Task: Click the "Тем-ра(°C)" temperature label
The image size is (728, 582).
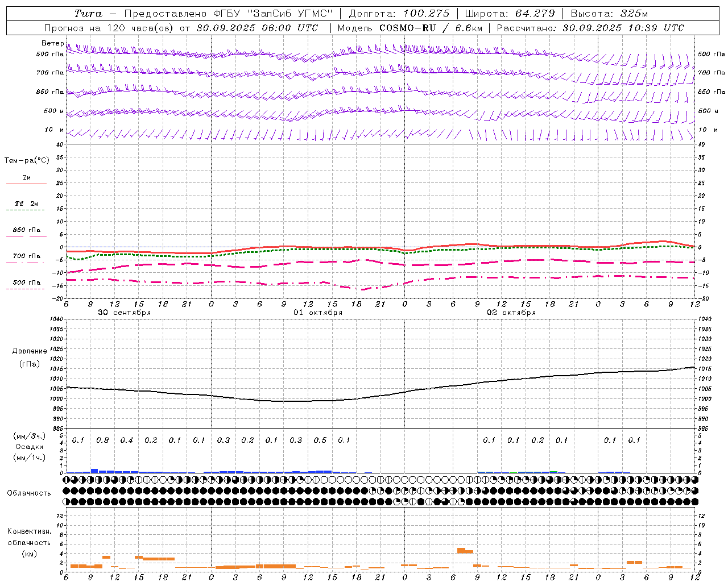Action: pyautogui.click(x=27, y=161)
